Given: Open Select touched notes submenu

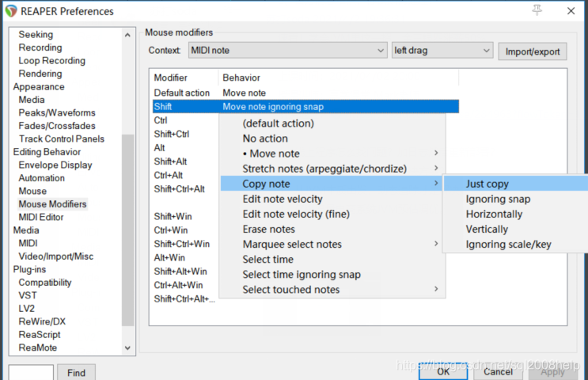Looking at the screenshot, I should [332, 290].
